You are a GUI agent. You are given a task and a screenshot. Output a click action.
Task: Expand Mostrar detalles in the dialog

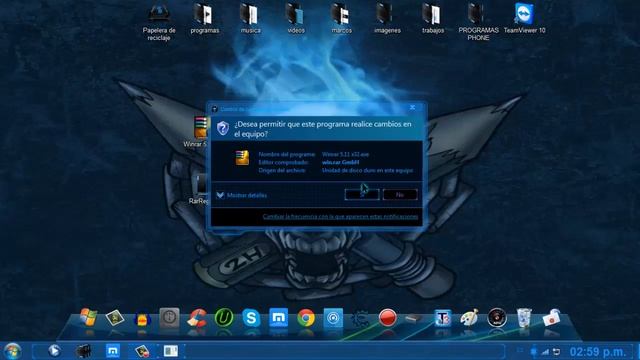tap(242, 196)
